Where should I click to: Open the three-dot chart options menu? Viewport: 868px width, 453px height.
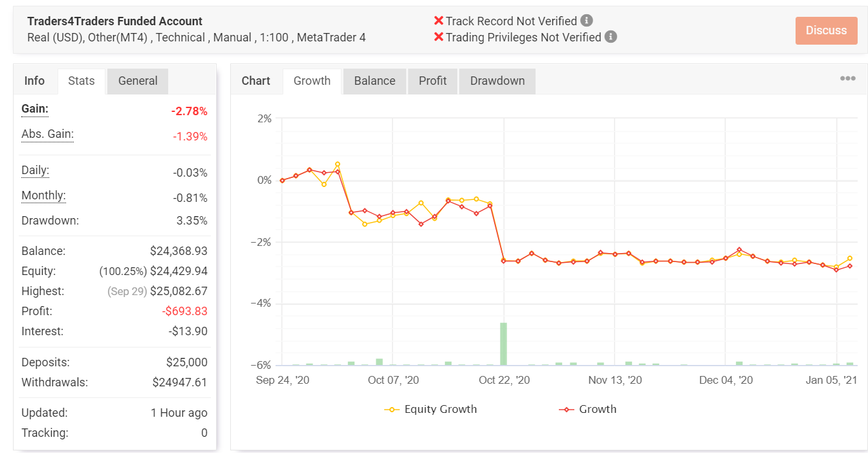tap(847, 79)
